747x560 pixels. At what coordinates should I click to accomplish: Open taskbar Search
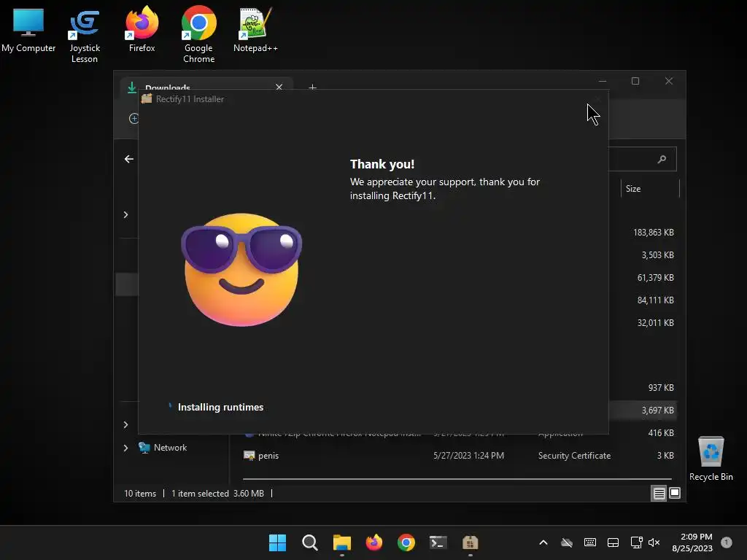click(x=309, y=542)
